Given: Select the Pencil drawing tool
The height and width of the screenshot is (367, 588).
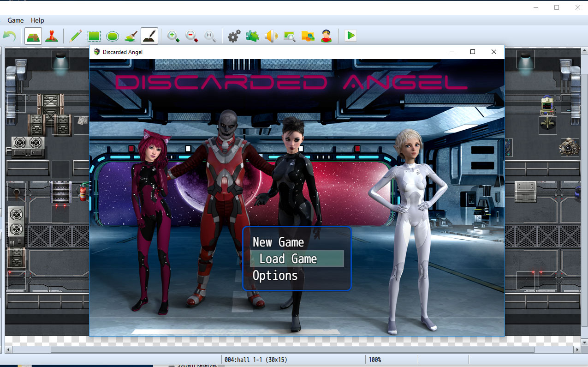Looking at the screenshot, I should [x=76, y=36].
